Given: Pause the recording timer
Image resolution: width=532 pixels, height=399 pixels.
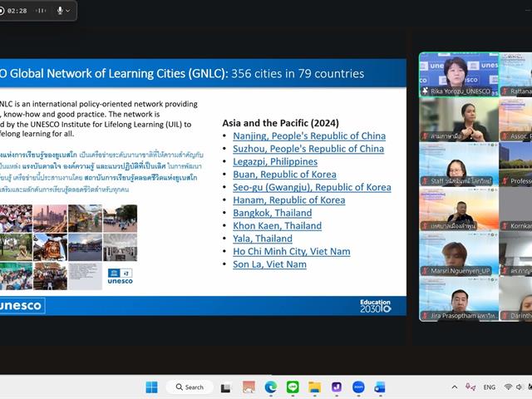Looking at the screenshot, I should coord(41,11).
